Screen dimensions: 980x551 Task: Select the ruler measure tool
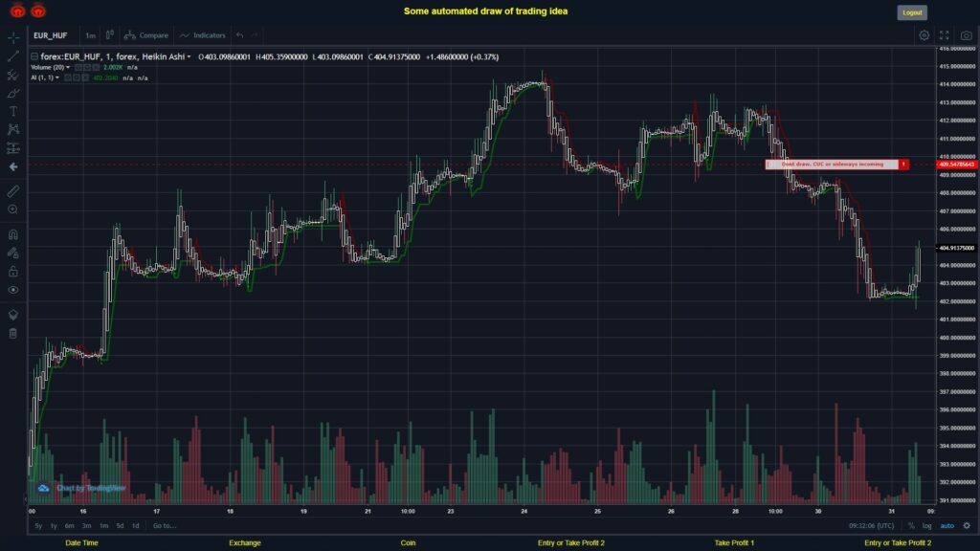tap(13, 191)
